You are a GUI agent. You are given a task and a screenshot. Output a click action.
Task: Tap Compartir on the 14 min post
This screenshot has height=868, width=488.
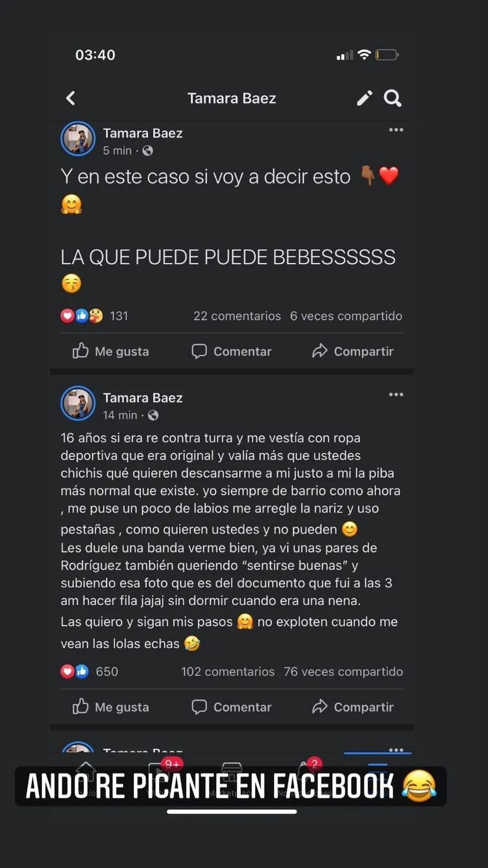353,707
